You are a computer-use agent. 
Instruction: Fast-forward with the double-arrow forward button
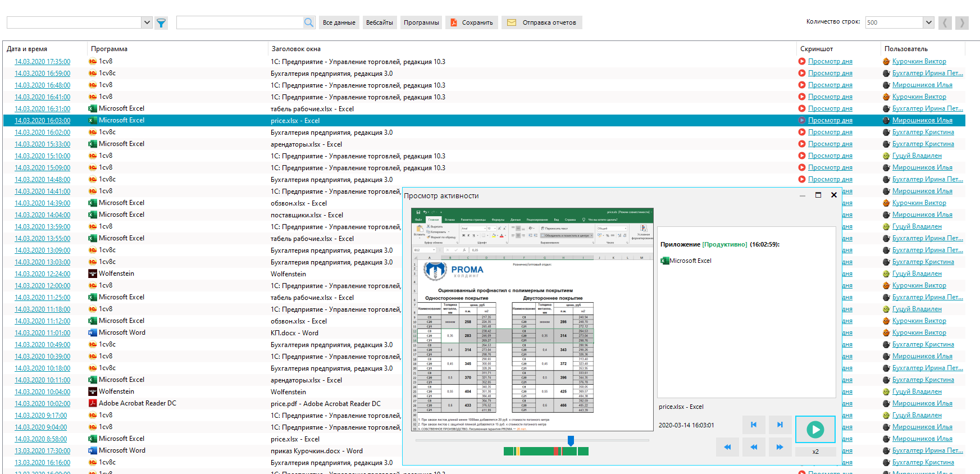[x=780, y=447]
